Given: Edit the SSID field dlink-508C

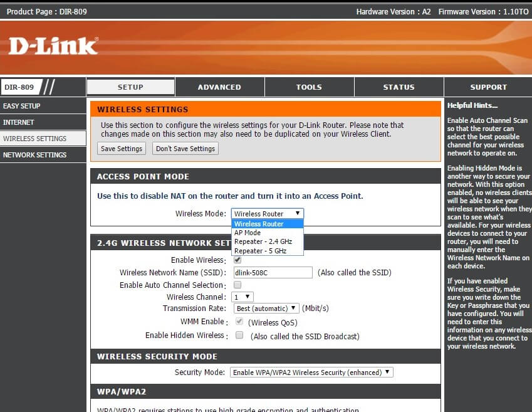Looking at the screenshot, I should point(273,272).
